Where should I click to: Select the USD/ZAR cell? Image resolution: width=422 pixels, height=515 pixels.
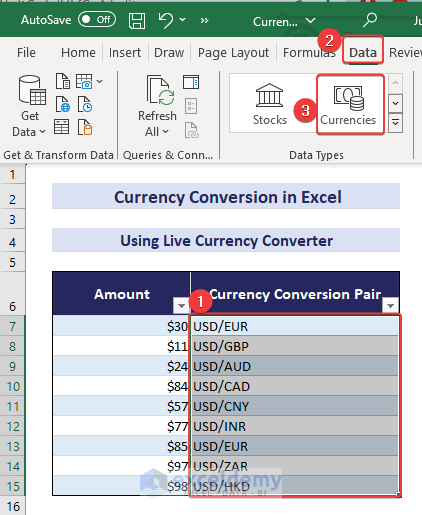click(x=295, y=466)
